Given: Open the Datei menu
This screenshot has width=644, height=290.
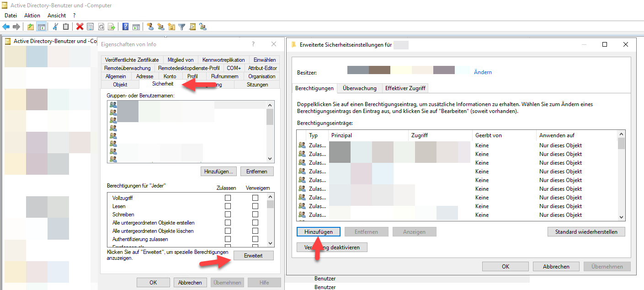Looking at the screenshot, I should (x=11, y=15).
